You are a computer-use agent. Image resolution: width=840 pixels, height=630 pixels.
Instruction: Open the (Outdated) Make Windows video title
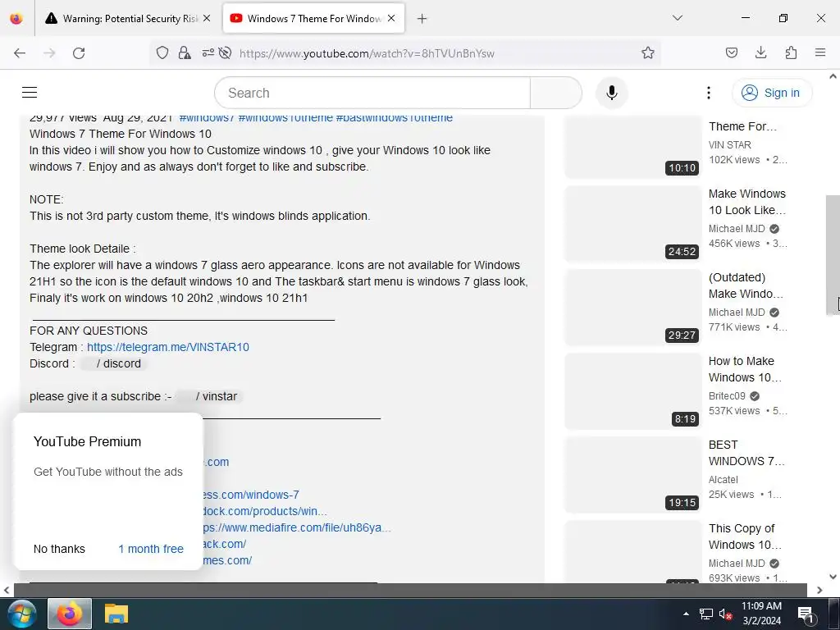click(x=746, y=285)
